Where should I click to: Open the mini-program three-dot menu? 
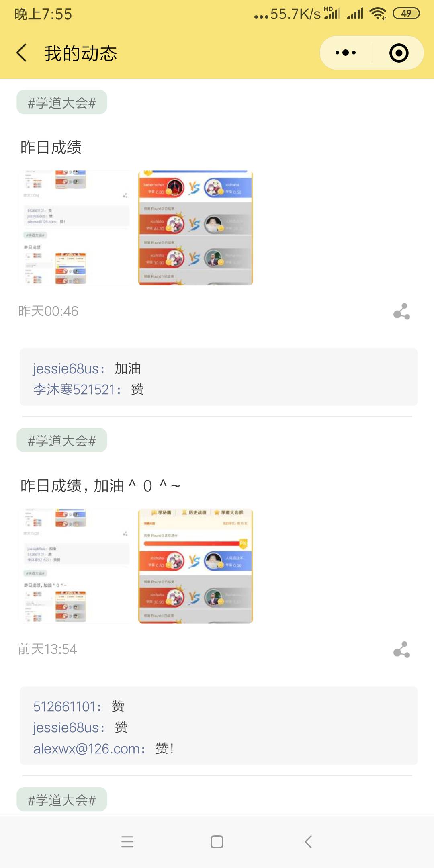[346, 53]
